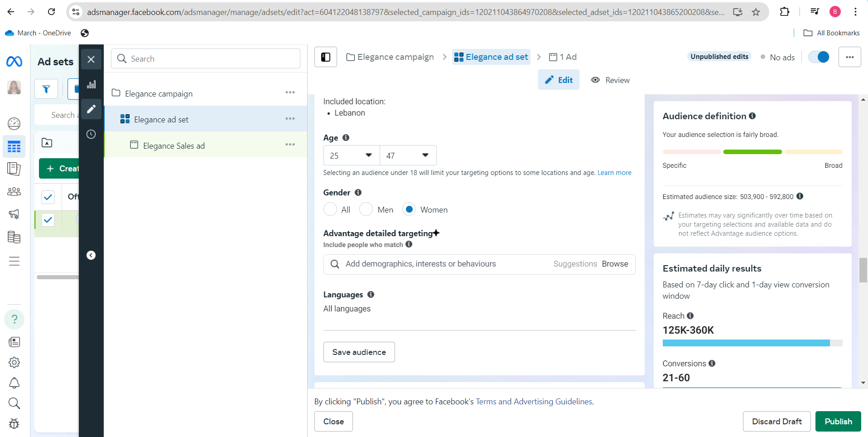Click the Conversions info icon
Viewport: 868px width, 437px height.
point(712,363)
